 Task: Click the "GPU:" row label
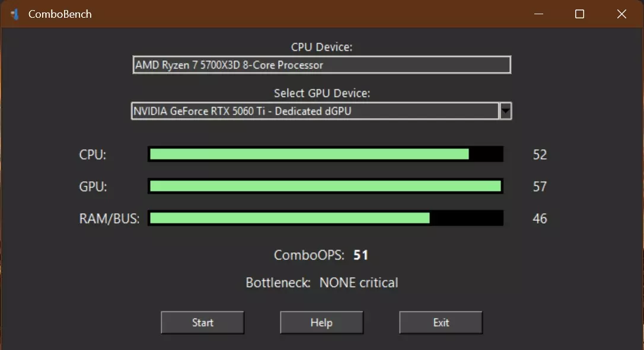93,187
